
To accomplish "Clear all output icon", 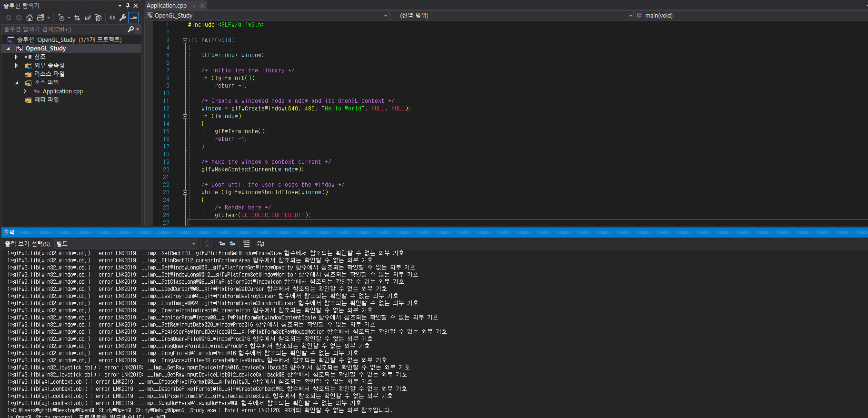I will point(247,244).
